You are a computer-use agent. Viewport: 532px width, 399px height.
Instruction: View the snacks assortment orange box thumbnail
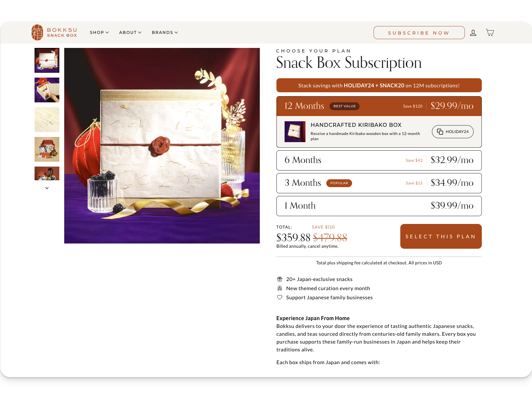(x=47, y=149)
